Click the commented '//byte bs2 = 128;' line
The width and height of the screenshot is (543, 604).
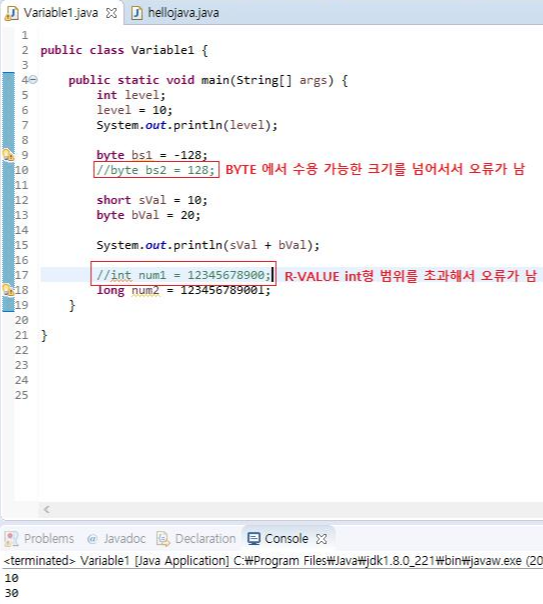coord(156,170)
